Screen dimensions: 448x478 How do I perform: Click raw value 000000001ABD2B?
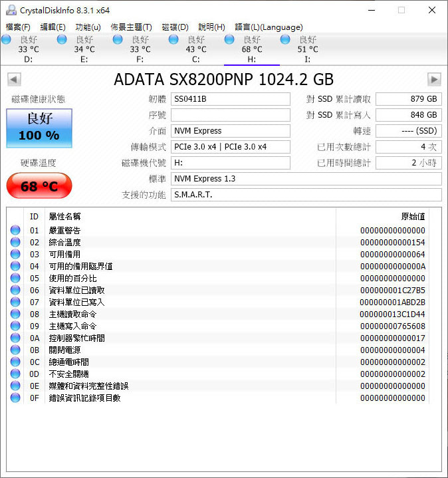click(x=393, y=302)
